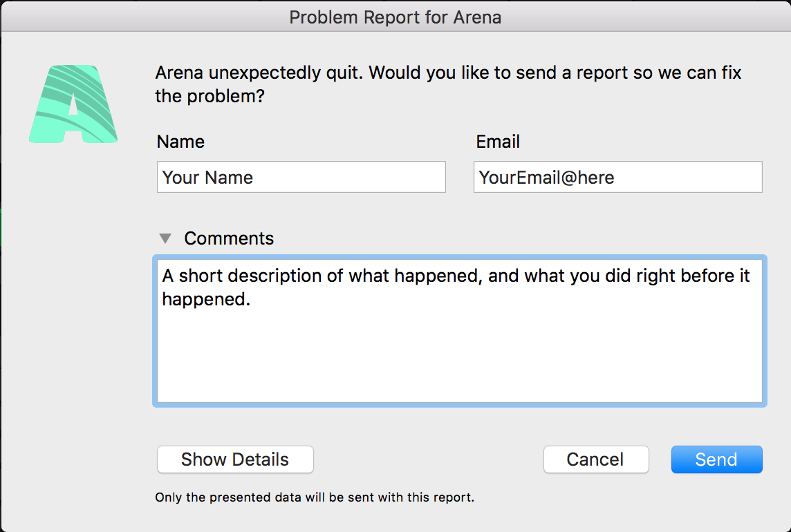Focus the Email input field
The image size is (791, 532).
(618, 177)
